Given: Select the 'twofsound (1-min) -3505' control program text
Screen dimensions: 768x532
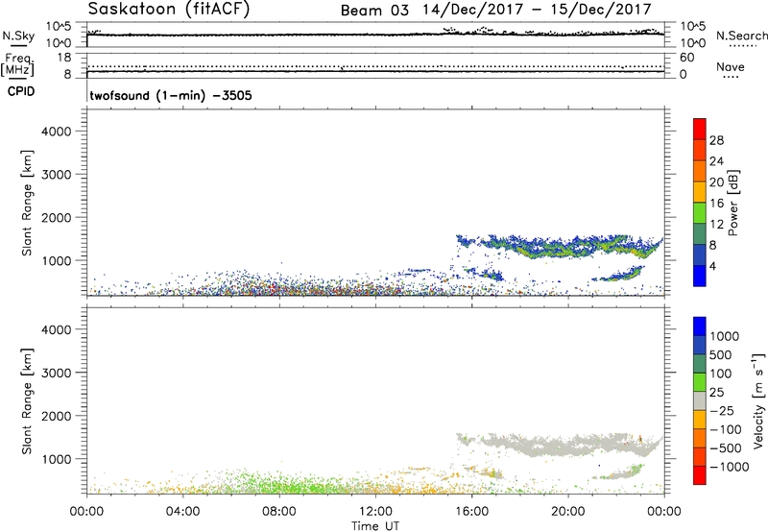Looking at the screenshot, I should pos(171,95).
